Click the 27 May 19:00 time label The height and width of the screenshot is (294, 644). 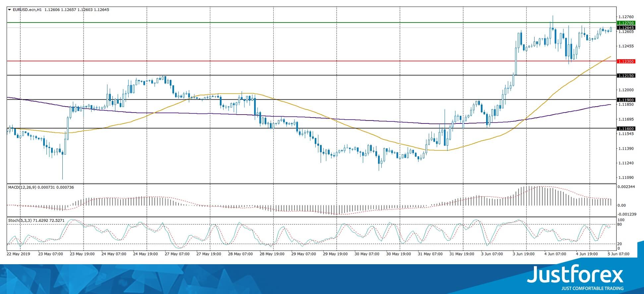pos(209,254)
